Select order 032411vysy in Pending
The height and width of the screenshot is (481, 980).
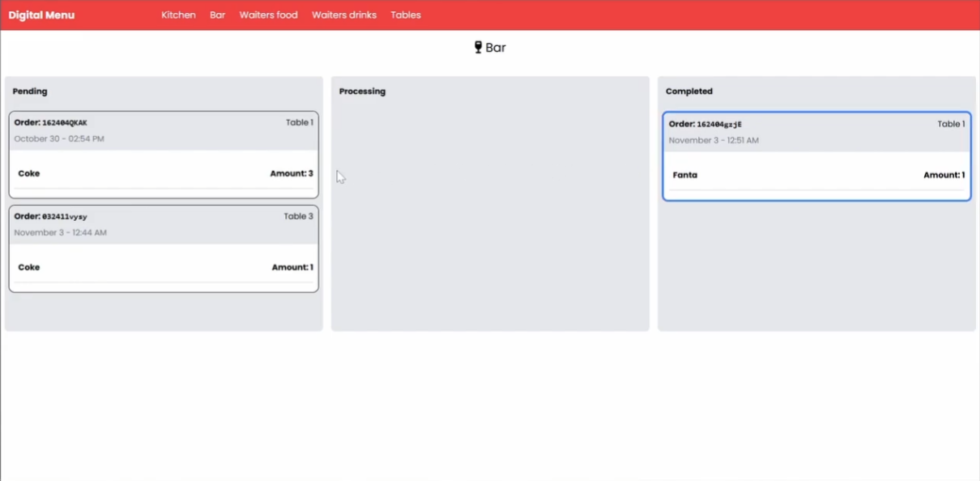point(65,217)
